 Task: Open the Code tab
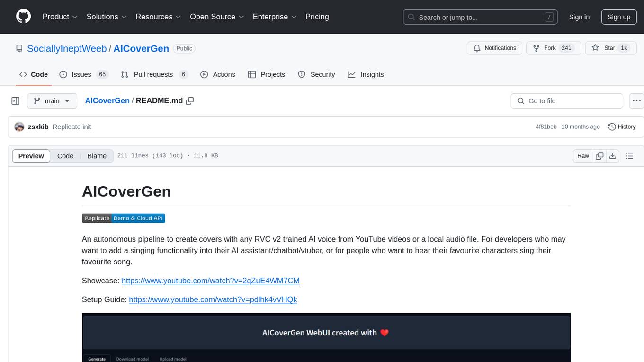pos(34,74)
